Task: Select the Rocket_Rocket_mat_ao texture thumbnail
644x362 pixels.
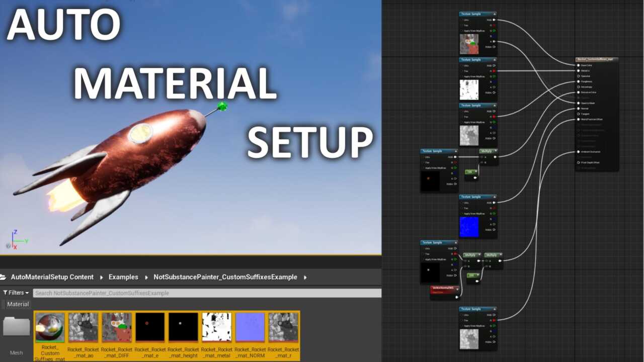Action: (84, 327)
